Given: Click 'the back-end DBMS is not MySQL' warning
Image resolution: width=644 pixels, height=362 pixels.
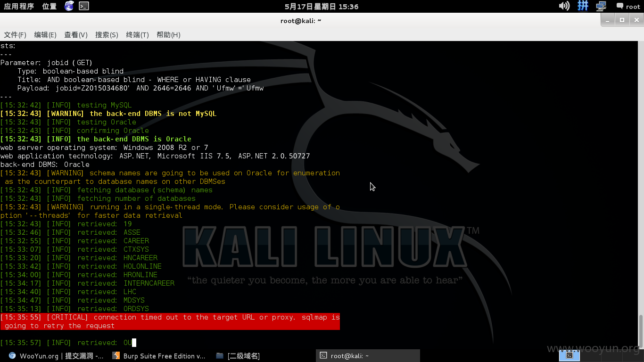Looking at the screenshot, I should (x=108, y=114).
